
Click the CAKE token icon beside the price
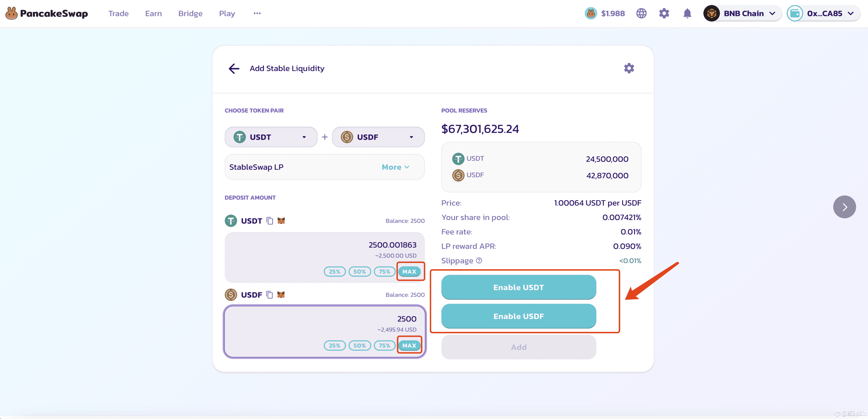590,14
